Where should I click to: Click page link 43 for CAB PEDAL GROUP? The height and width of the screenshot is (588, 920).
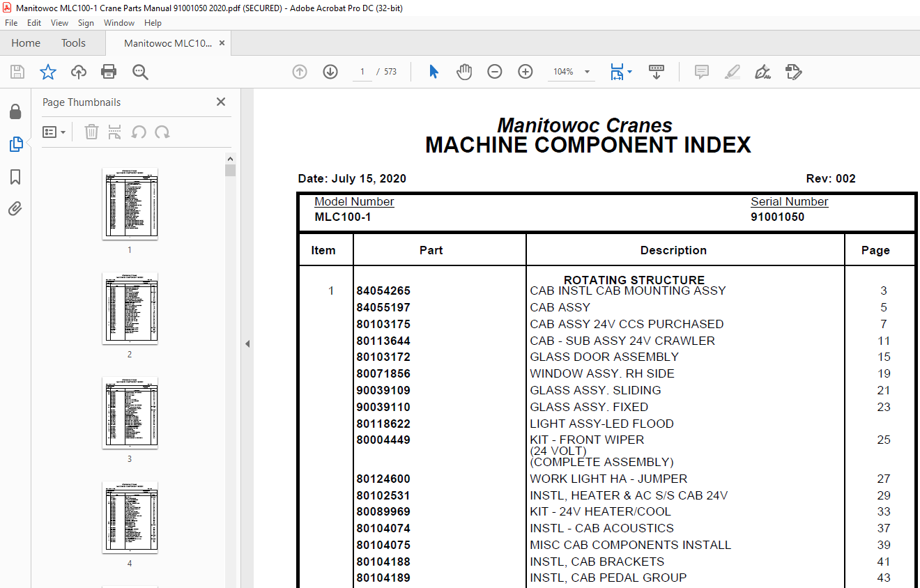pos(884,578)
